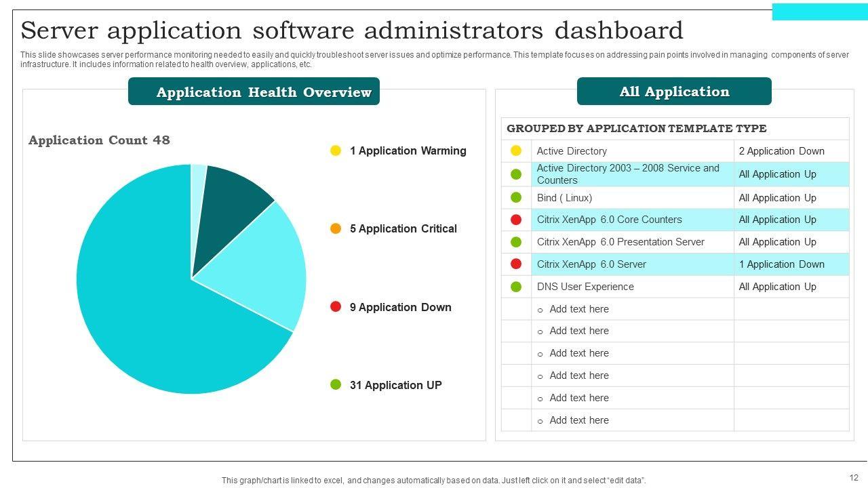Select the green status dot for Bind (Linux)
This screenshot has height=488, width=868.
click(516, 198)
